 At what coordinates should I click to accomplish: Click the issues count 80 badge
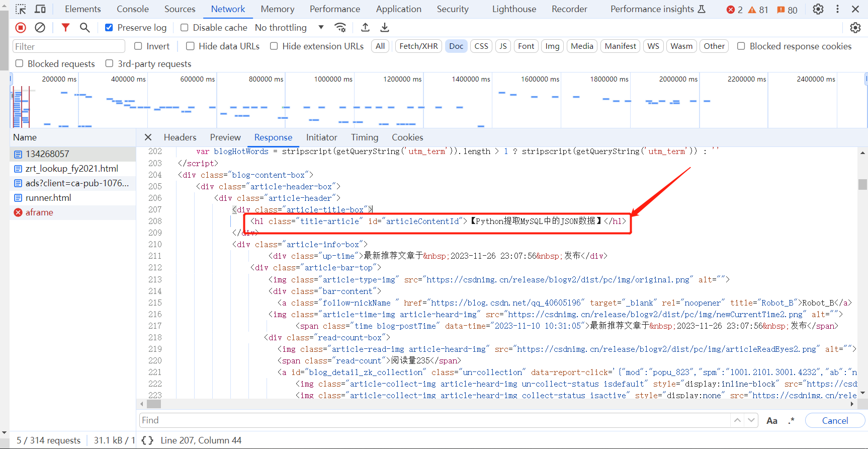point(788,10)
